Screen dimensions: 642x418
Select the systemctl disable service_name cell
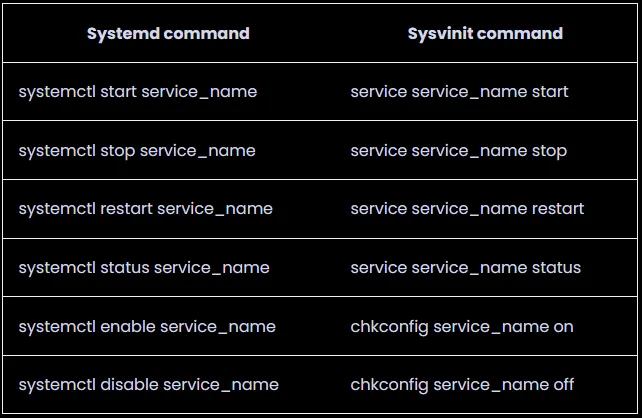[149, 385]
